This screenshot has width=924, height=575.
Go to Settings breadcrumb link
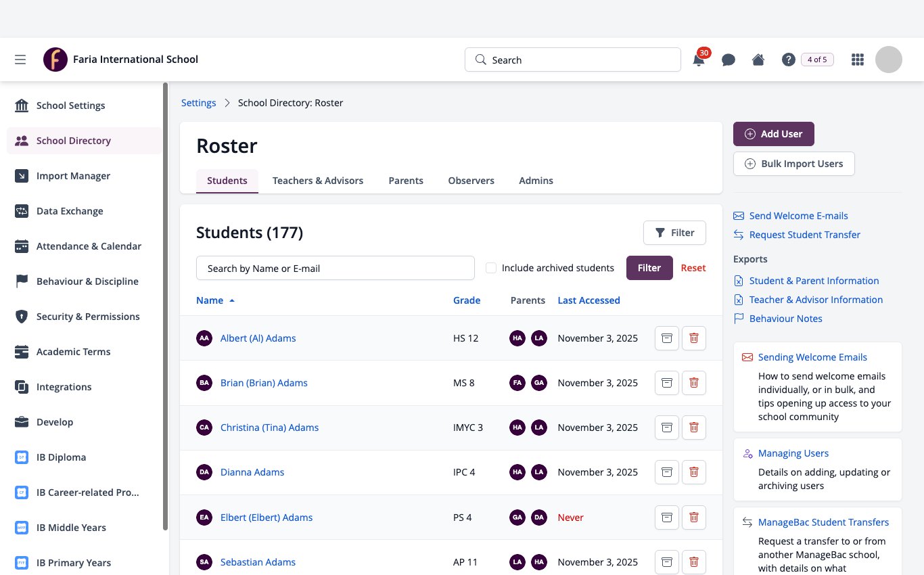click(199, 103)
